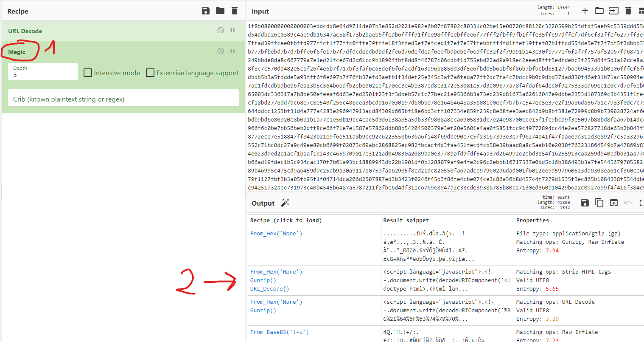The image size is (644, 342).
Task: Open a file as input
Action: 613,11
